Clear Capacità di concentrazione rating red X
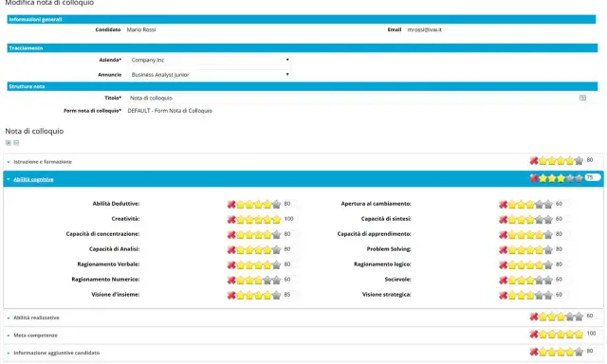This screenshot has height=364, width=607. click(231, 234)
